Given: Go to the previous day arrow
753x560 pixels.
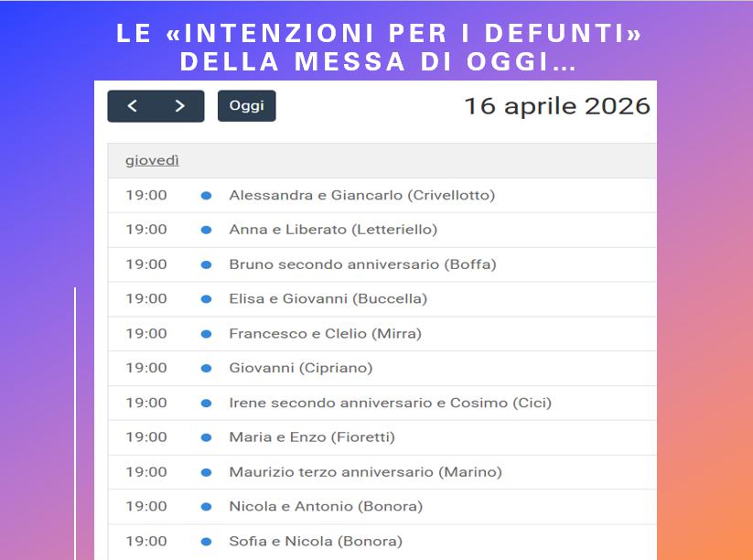Looking at the screenshot, I should point(133,106).
